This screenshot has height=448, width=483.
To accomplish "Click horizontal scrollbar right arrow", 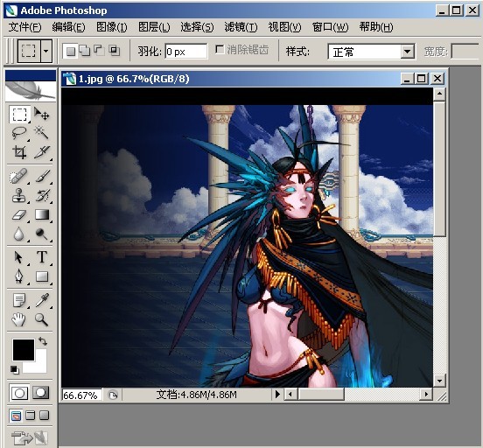I will [426, 394].
